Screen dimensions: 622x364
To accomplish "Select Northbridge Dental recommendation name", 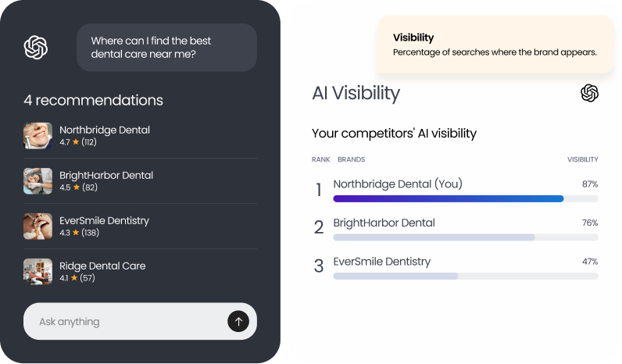I will pos(105,130).
